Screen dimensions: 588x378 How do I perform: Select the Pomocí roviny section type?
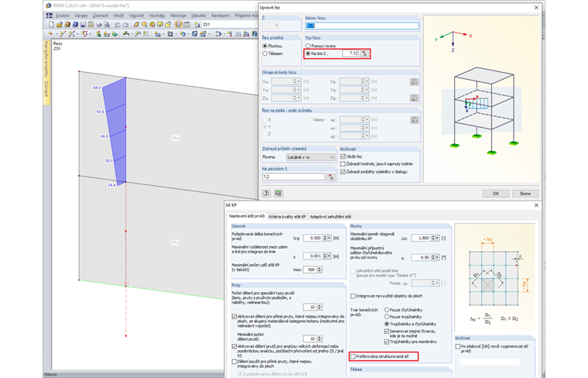pos(308,46)
